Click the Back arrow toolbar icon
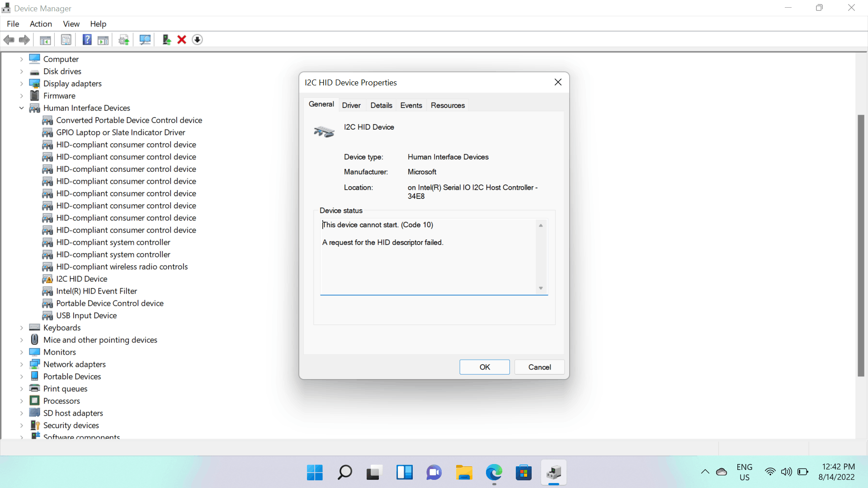 [9, 40]
